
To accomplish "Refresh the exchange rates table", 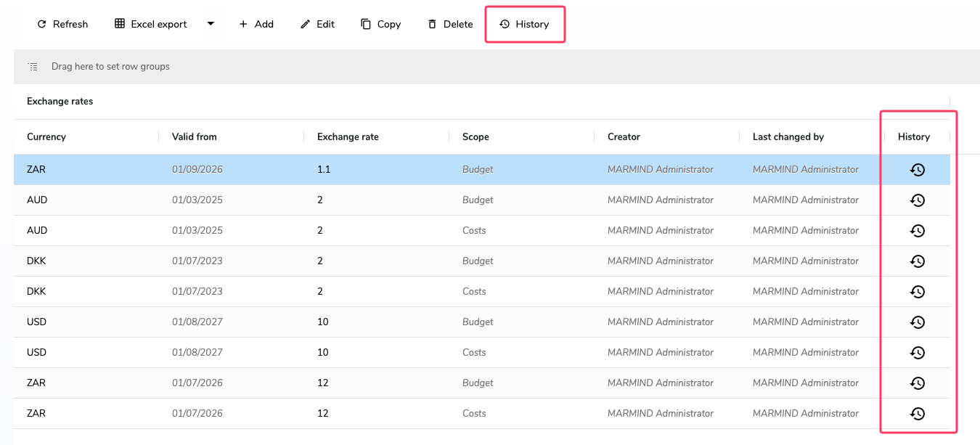I will 62,24.
